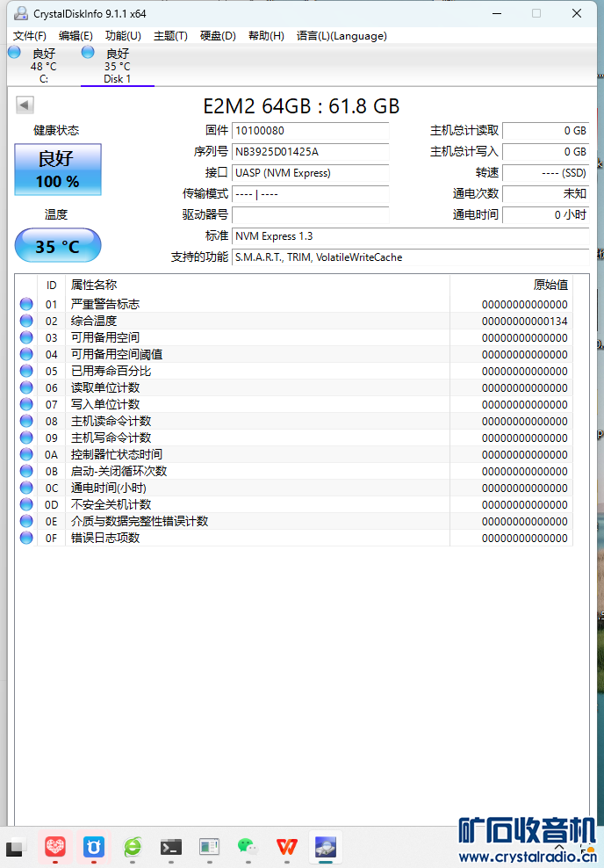The width and height of the screenshot is (604, 868).
Task: Click the status icon for 主机写命令计数
Action: click(26, 438)
